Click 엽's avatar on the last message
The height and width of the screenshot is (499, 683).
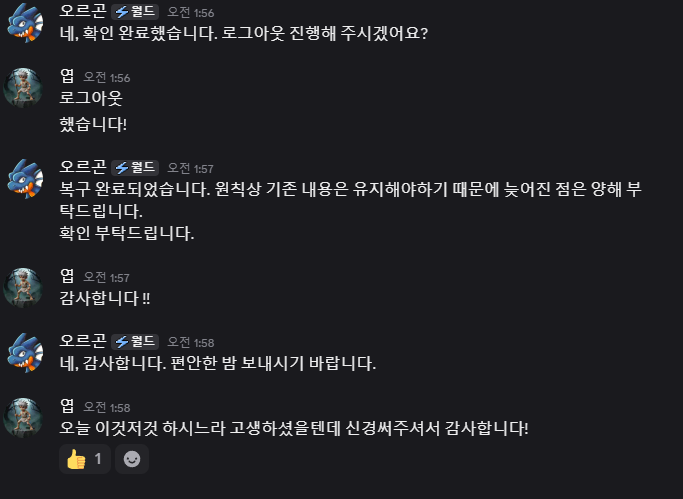coord(24,417)
